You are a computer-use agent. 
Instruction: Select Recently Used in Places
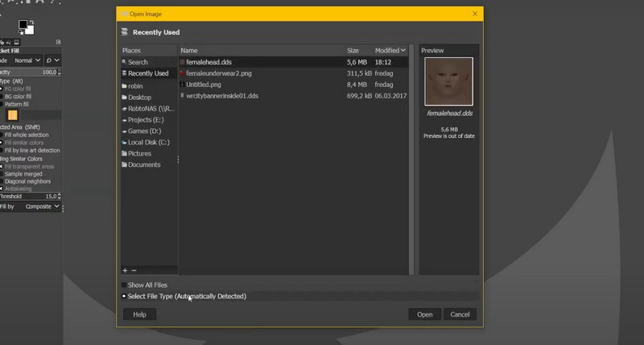[149, 73]
